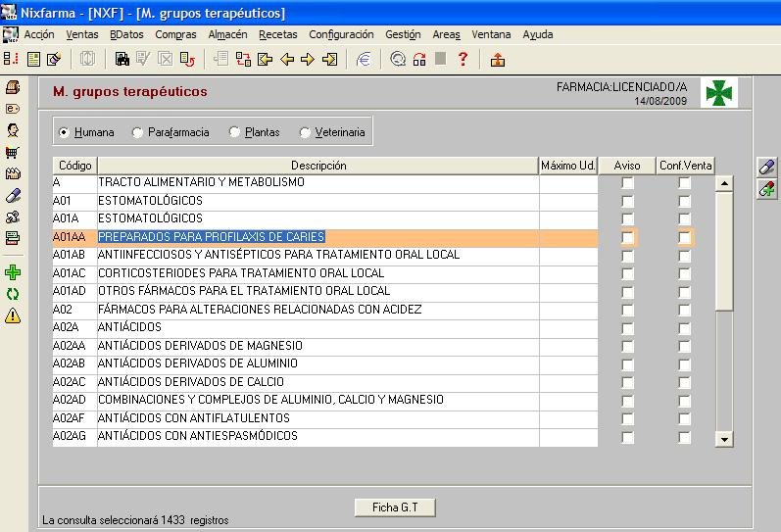Image resolution: width=781 pixels, height=532 pixels.
Task: Click the capsule pill icon in left sidebar
Action: 13,195
